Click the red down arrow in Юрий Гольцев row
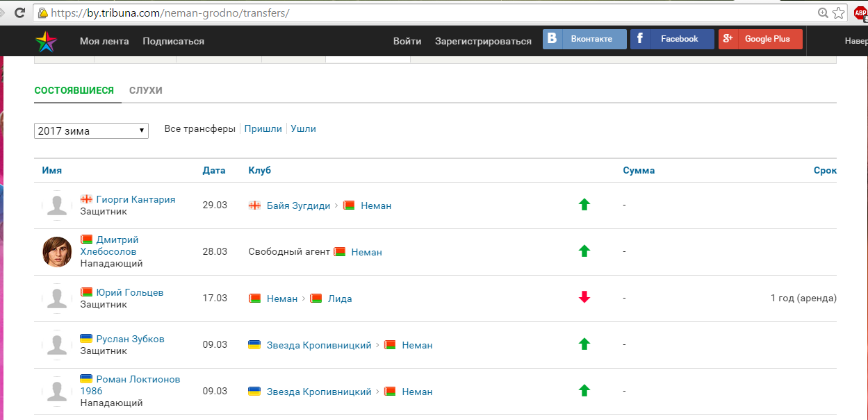 [584, 298]
